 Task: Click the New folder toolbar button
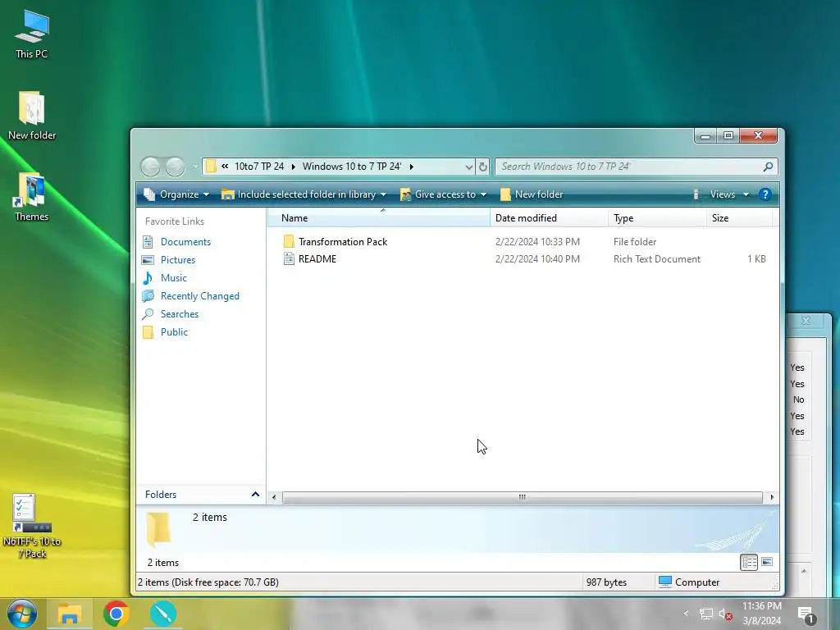point(532,194)
